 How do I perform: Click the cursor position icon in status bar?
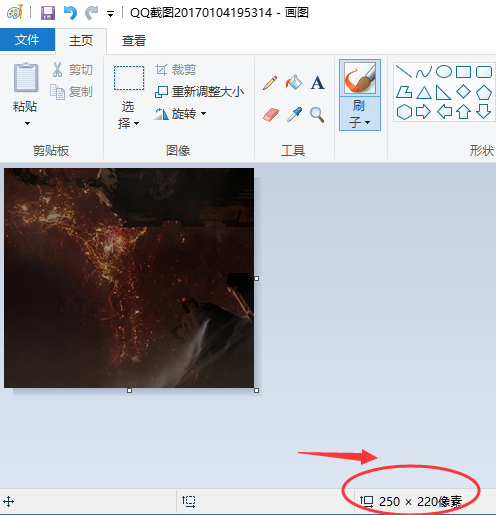[9, 501]
